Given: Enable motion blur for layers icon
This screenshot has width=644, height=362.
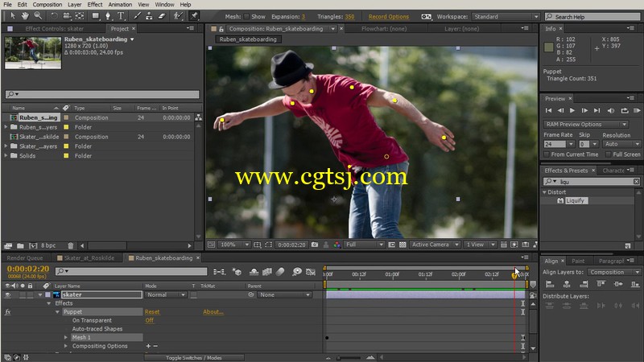Looking at the screenshot, I should pyautogui.click(x=280, y=272).
